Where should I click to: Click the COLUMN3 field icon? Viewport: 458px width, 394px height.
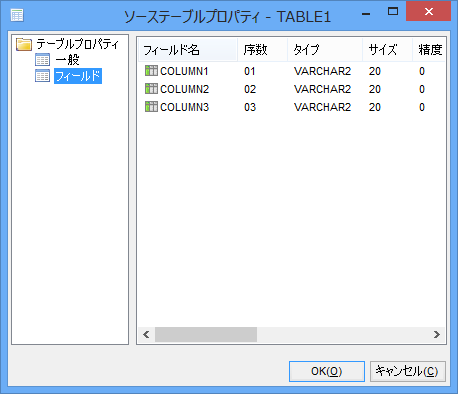[x=151, y=107]
